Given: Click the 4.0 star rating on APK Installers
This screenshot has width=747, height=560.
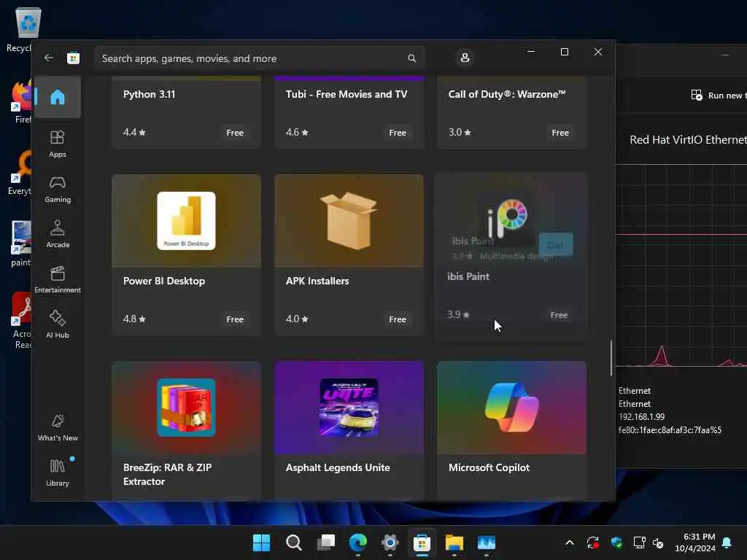Looking at the screenshot, I should pyautogui.click(x=297, y=319).
